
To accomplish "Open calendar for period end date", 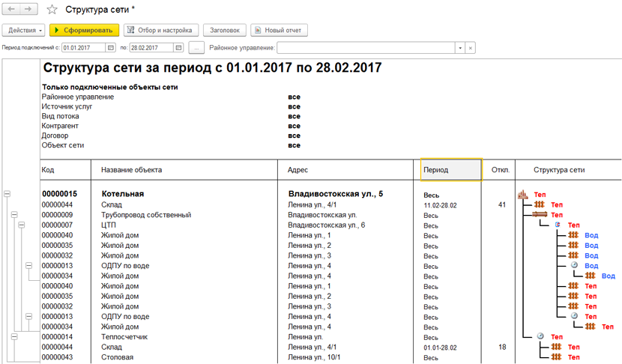I will 178,48.
